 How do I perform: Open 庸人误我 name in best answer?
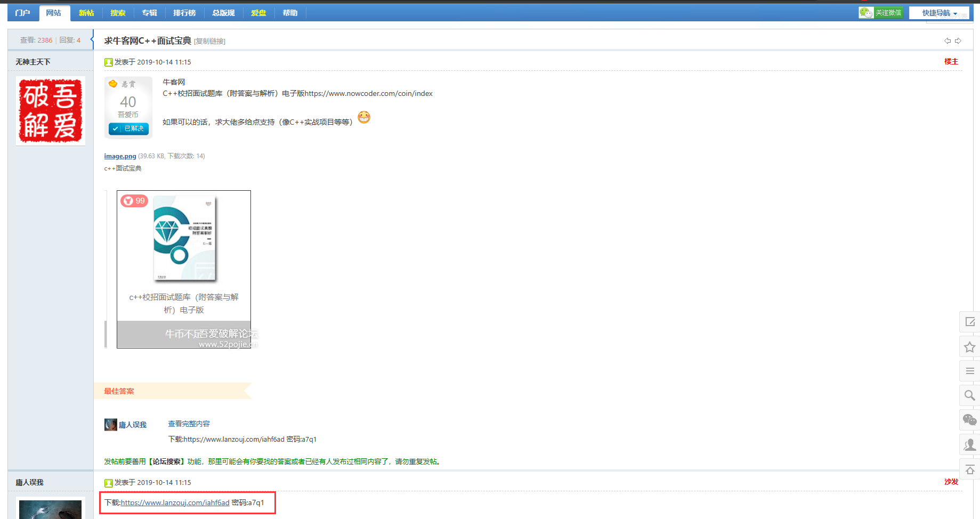pos(133,425)
